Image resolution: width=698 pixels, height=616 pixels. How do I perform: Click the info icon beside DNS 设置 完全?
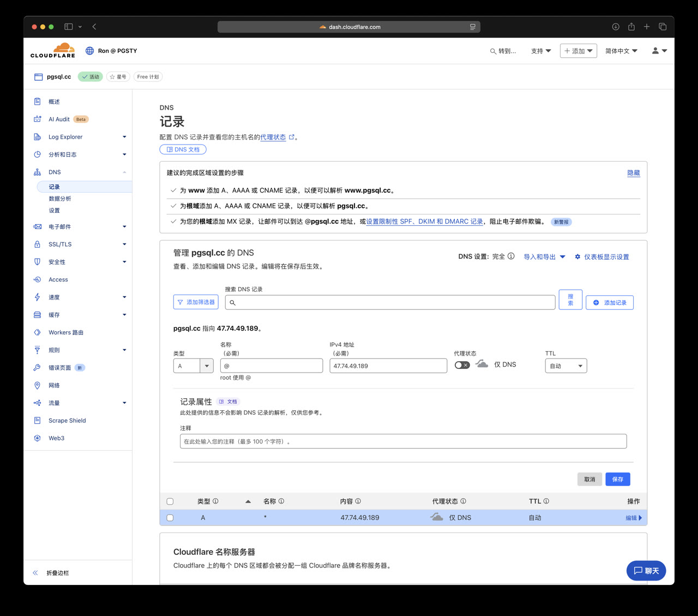point(511,256)
